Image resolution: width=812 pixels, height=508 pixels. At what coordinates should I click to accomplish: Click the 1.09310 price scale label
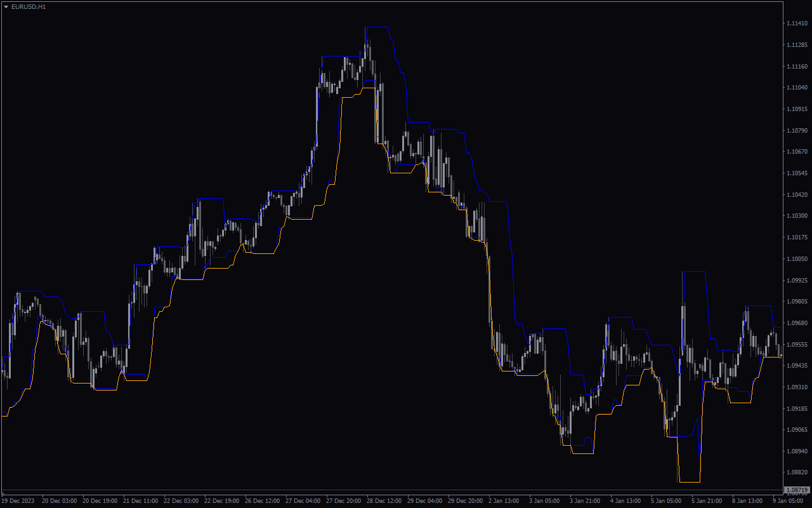click(797, 387)
